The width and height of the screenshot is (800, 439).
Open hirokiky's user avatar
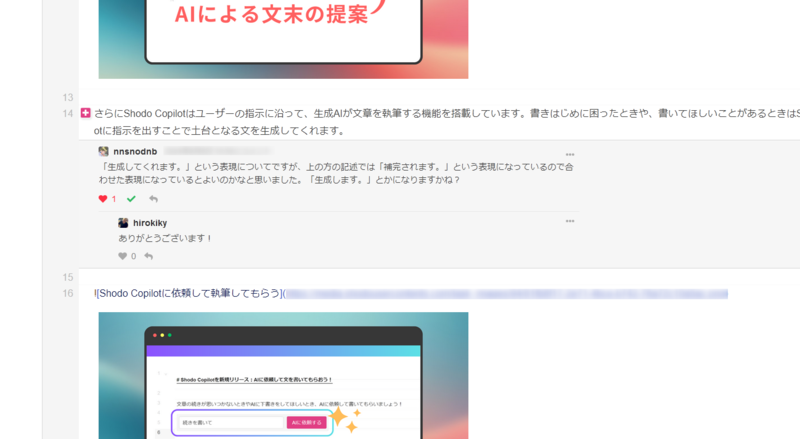click(x=123, y=223)
